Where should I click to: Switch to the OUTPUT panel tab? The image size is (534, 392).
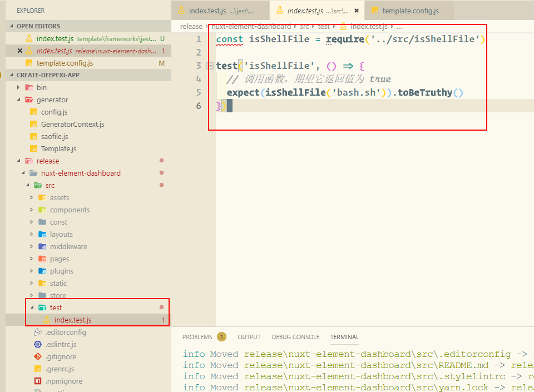point(249,337)
